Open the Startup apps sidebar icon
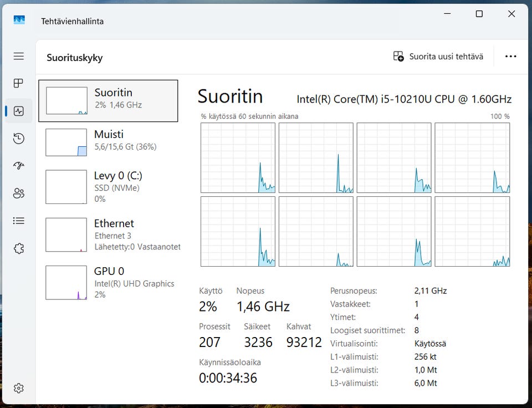 (19, 166)
